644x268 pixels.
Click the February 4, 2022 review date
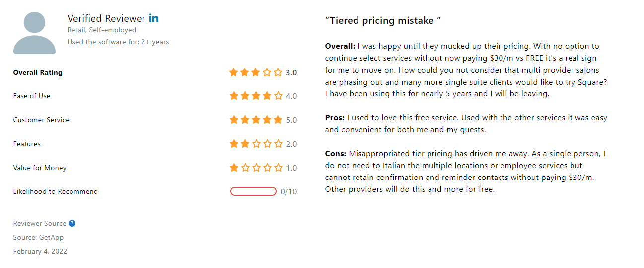click(x=40, y=251)
